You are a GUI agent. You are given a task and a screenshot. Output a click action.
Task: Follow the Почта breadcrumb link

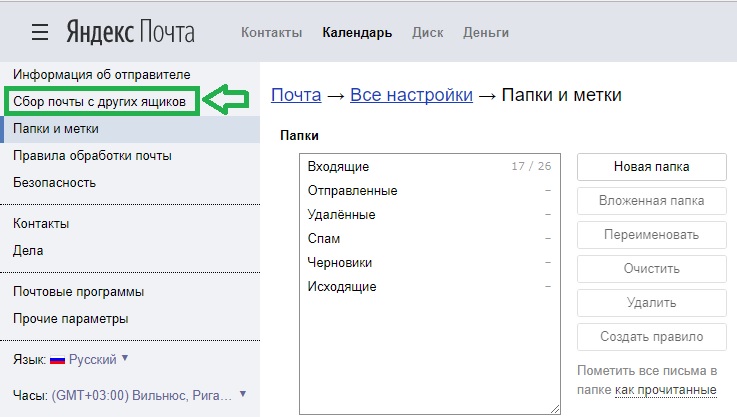pyautogui.click(x=296, y=95)
